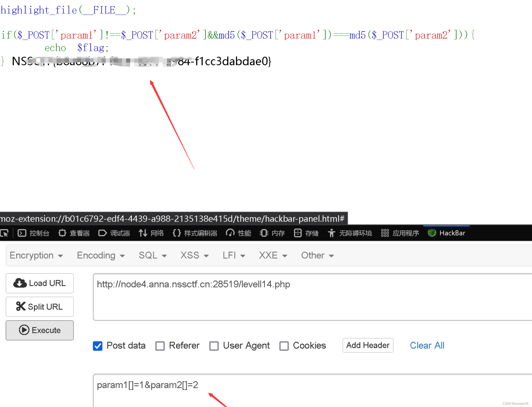532x407 pixels.
Task: Click the Clear All link
Action: (427, 345)
